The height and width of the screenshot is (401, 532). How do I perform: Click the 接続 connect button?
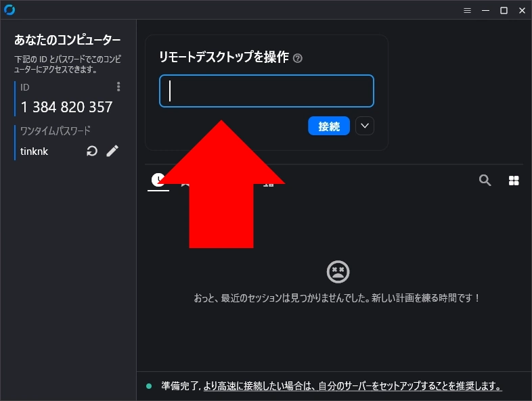329,126
